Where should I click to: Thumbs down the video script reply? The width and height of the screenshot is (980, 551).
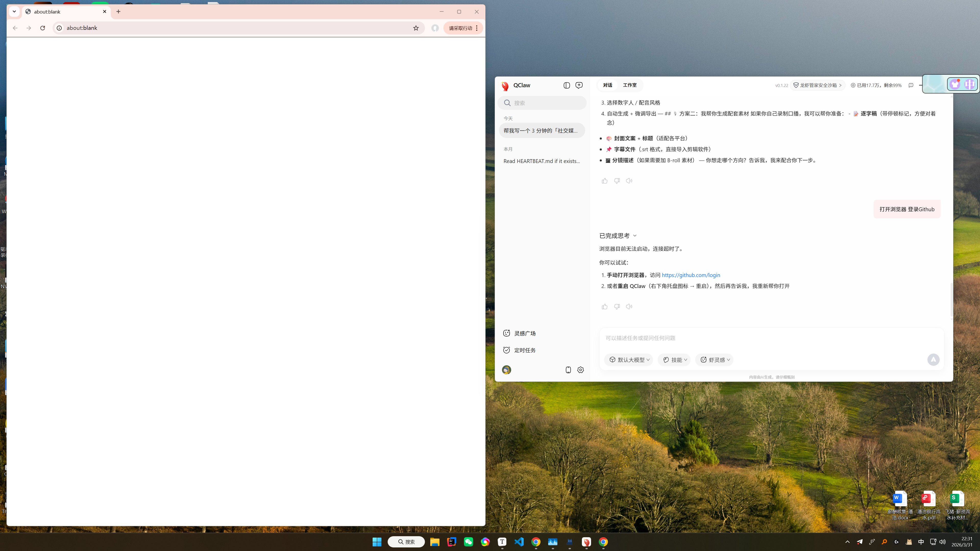[x=617, y=181]
